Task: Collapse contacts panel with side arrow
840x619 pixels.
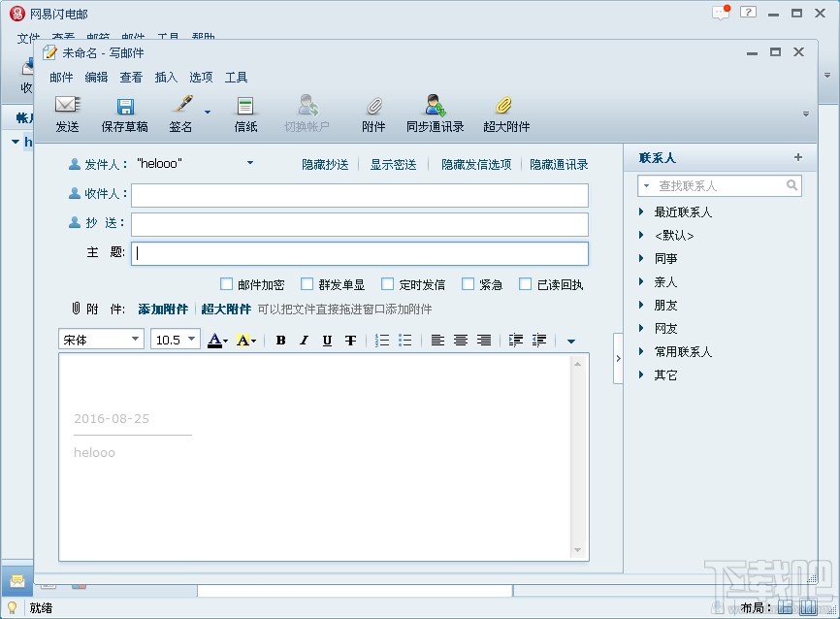Action: coord(618,359)
